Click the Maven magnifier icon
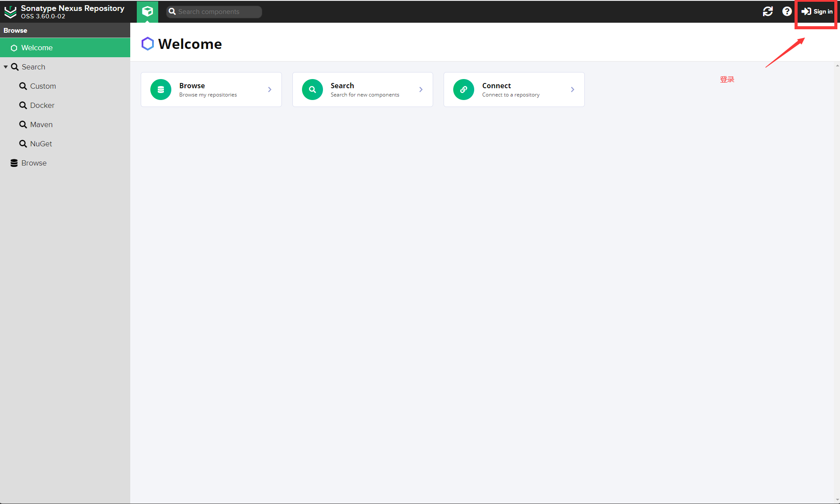Image resolution: width=840 pixels, height=504 pixels. (x=23, y=124)
